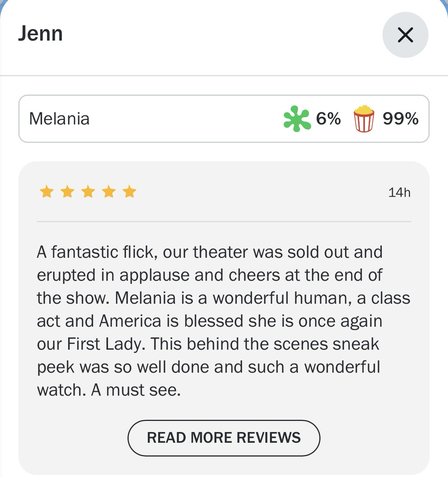Image resolution: width=448 pixels, height=478 pixels.
Task: Click the reviewer name Jenn
Action: click(x=40, y=34)
